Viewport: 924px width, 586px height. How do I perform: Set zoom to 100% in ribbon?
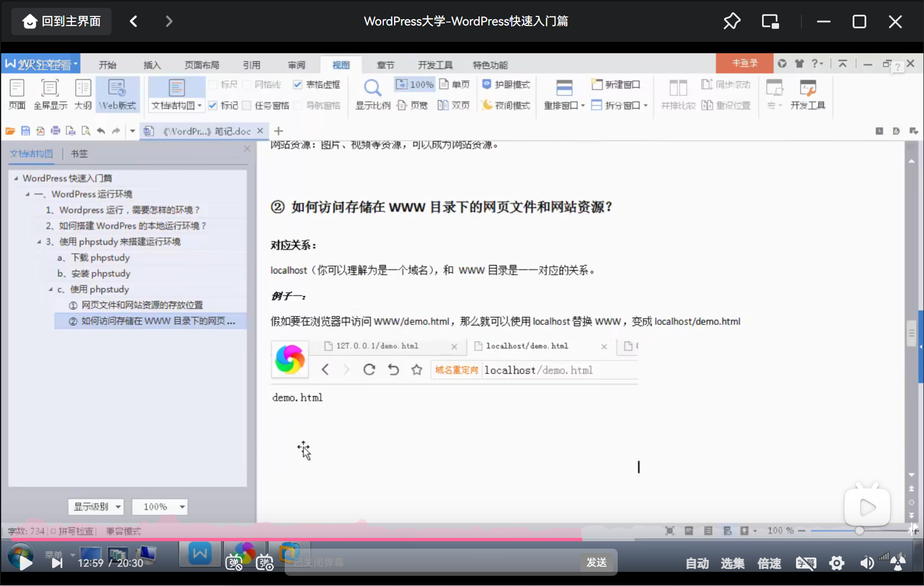pyautogui.click(x=414, y=84)
